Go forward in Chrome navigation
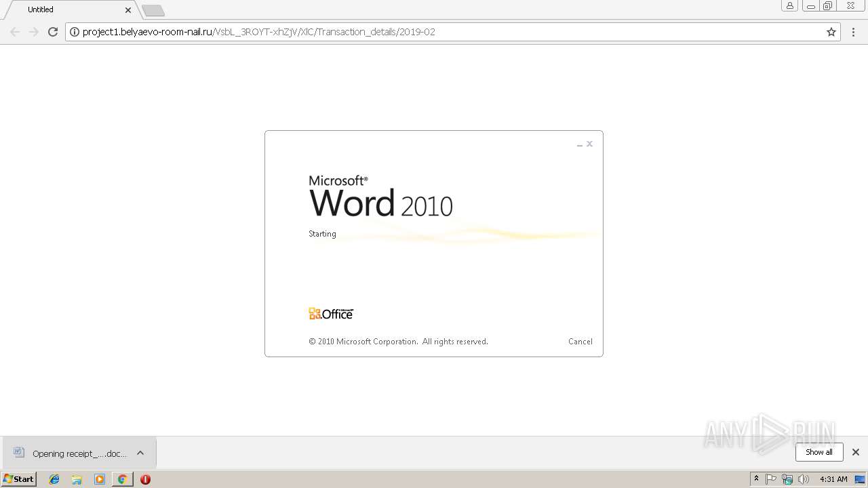The height and width of the screenshot is (488, 868). click(x=34, y=32)
